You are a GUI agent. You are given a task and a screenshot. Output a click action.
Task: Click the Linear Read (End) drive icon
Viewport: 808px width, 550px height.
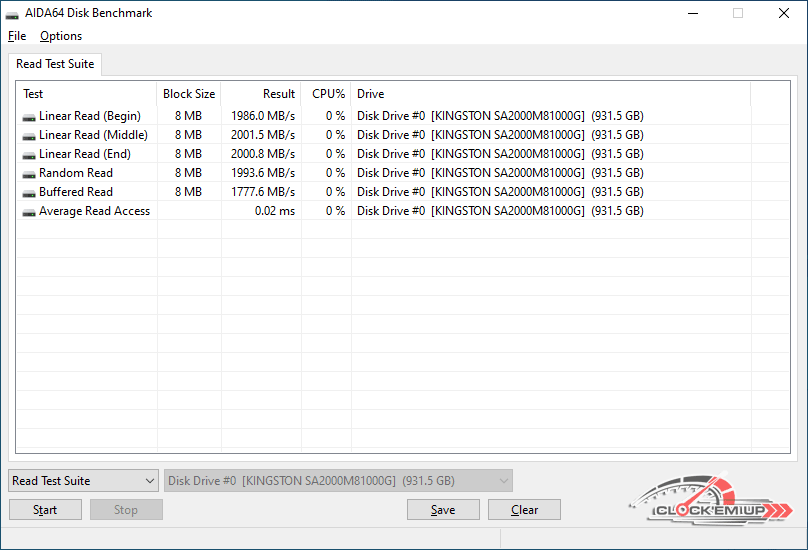29,154
